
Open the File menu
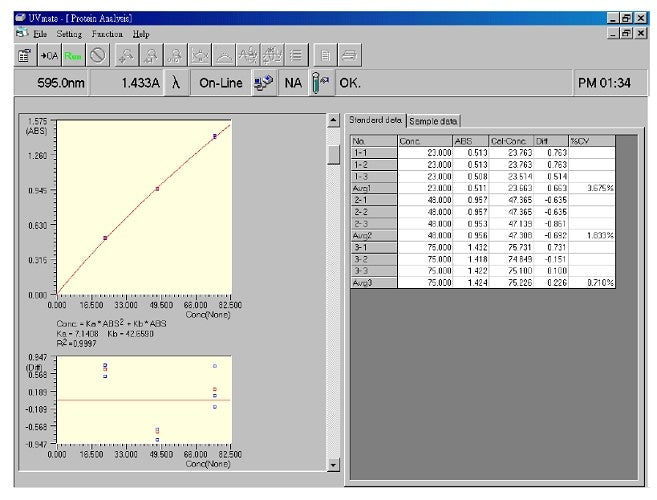40,34
